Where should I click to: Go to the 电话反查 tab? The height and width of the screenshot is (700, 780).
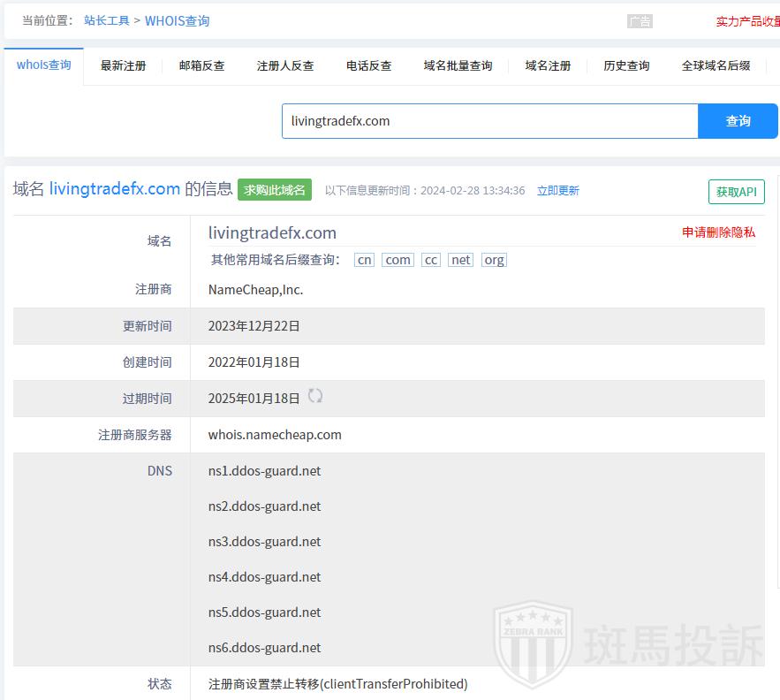(x=368, y=65)
